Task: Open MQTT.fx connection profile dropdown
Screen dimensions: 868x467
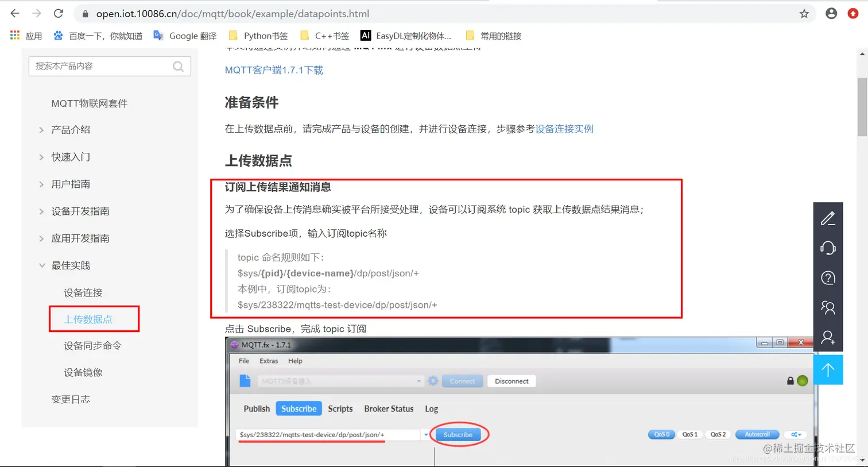Action: coord(418,381)
